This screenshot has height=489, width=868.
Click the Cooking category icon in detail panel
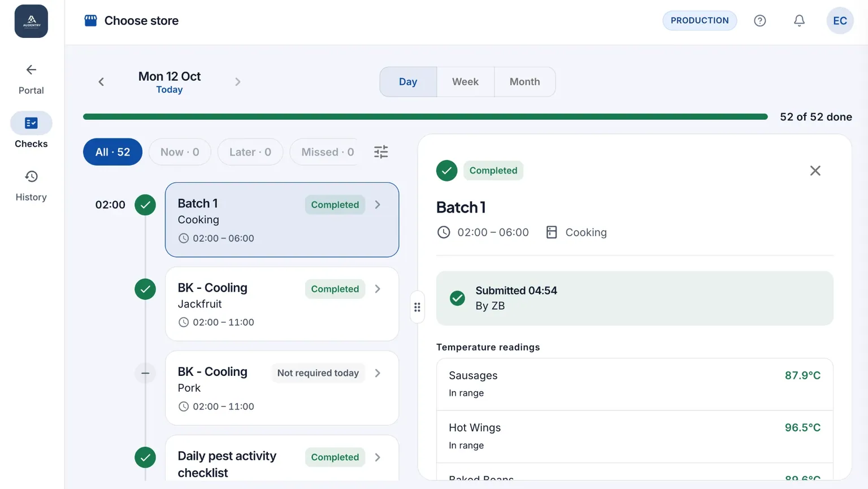point(552,232)
